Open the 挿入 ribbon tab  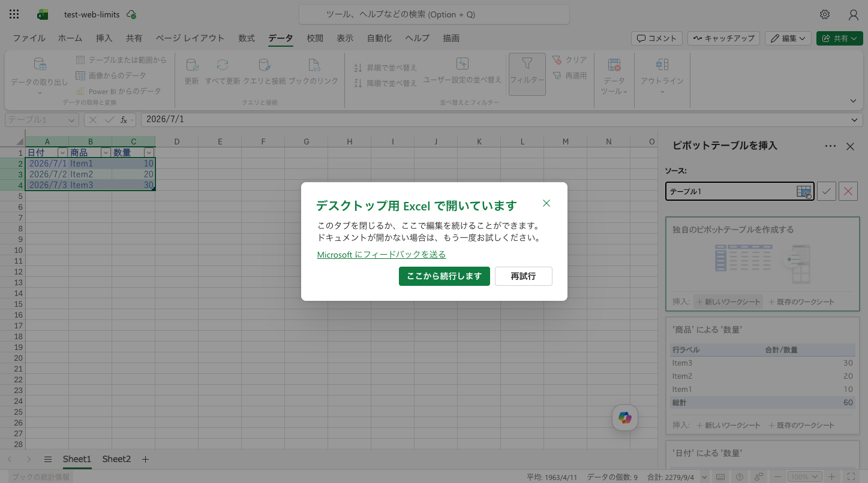tap(104, 38)
